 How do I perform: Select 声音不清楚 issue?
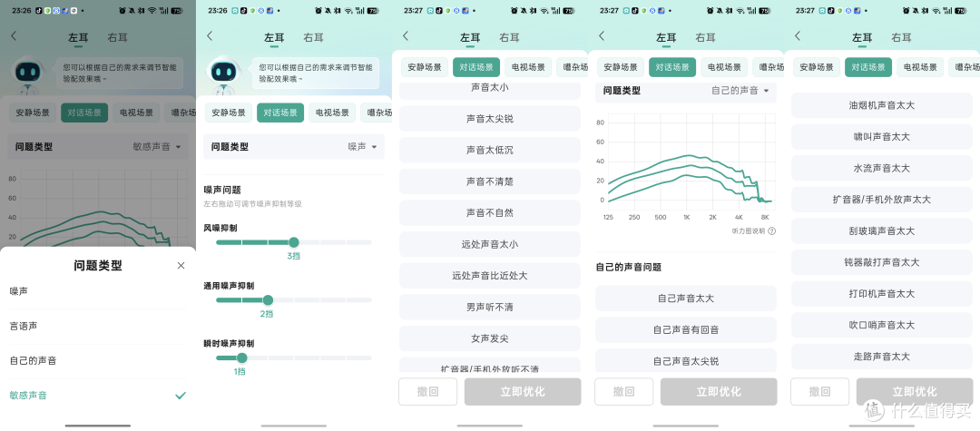click(x=490, y=181)
